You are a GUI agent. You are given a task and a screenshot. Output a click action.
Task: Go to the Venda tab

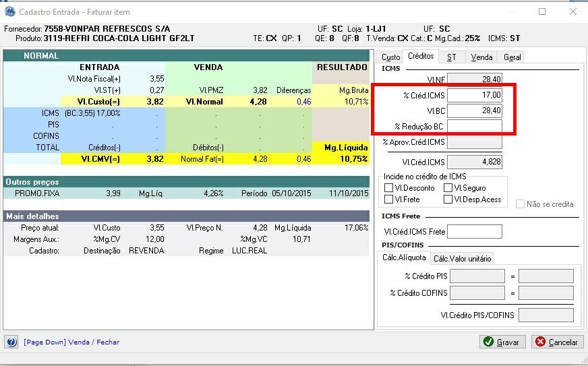coord(481,57)
